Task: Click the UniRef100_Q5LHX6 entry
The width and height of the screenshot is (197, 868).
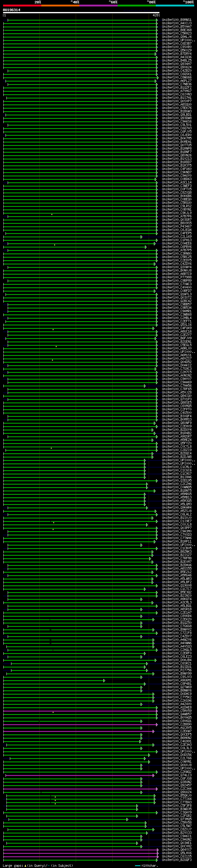Action: [176, 853]
